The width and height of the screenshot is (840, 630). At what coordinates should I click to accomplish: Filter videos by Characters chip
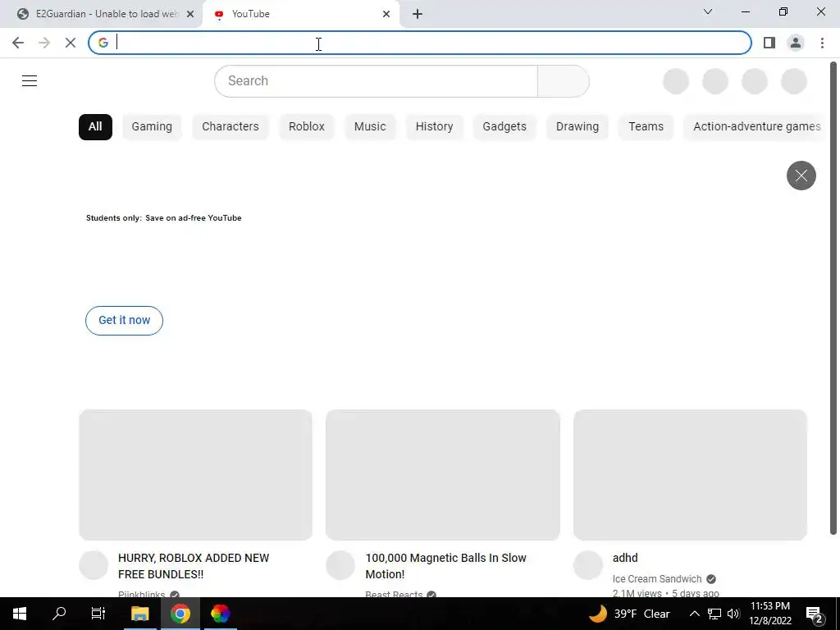click(231, 127)
